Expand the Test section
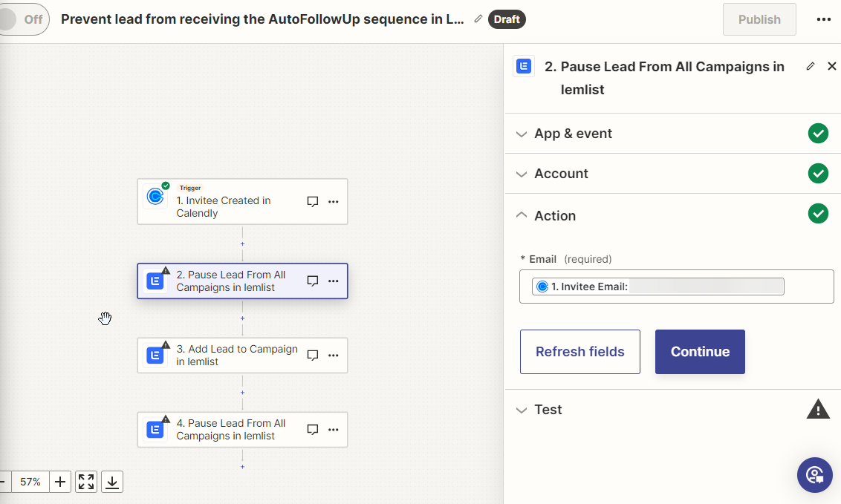Screen dimensions: 841x504 click(x=672, y=410)
